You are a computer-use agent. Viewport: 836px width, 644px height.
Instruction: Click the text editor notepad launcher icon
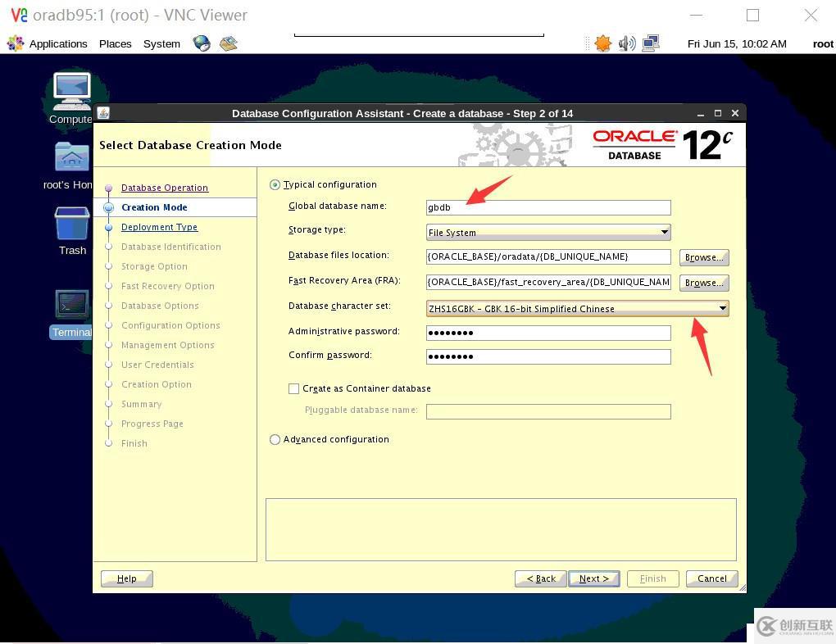tap(228, 43)
